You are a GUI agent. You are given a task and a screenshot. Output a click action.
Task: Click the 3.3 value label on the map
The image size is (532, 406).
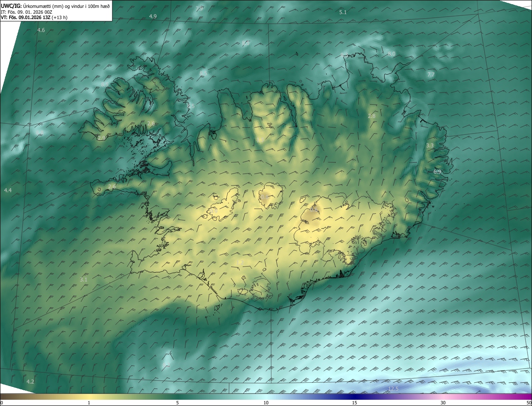pyautogui.click(x=430, y=146)
